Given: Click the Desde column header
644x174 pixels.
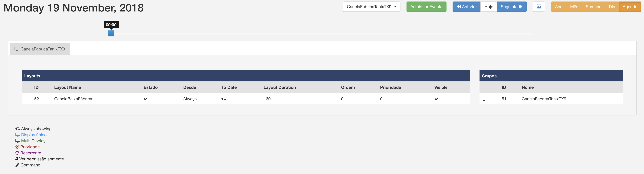Looking at the screenshot, I should point(189,87).
